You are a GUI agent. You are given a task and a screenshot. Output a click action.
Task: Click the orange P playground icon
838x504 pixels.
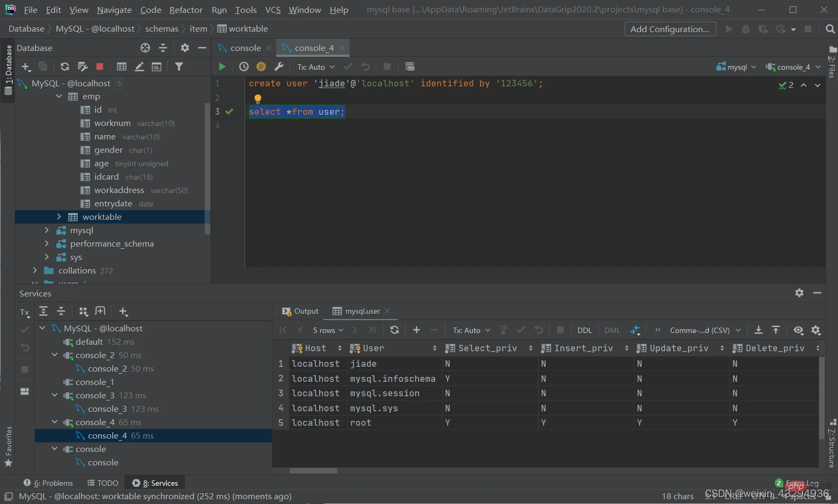coord(261,66)
